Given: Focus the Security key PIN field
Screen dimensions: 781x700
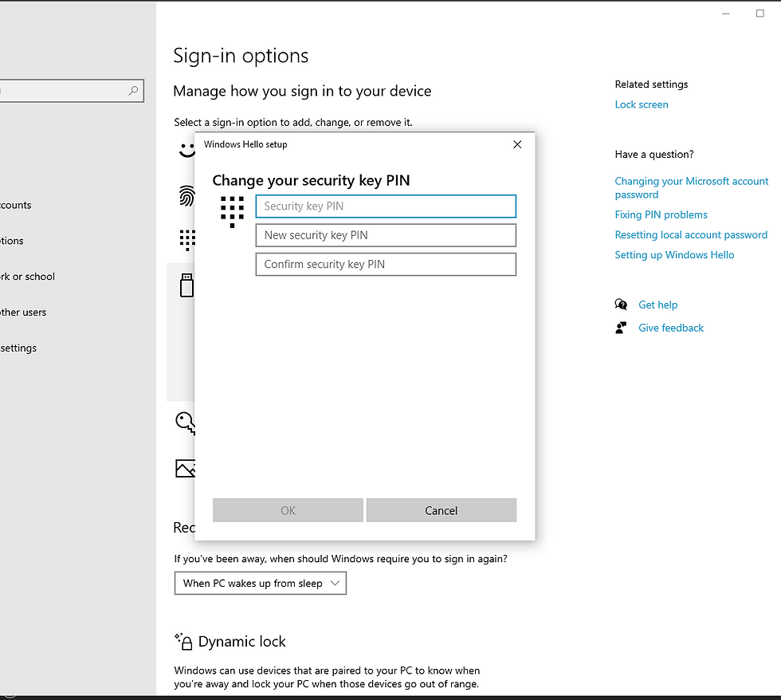Looking at the screenshot, I should pos(386,206).
